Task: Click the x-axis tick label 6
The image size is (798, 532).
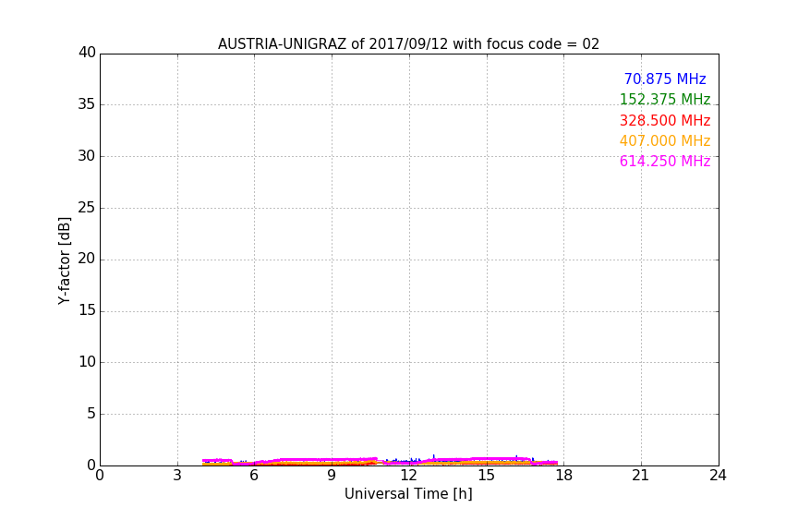Action: point(254,476)
